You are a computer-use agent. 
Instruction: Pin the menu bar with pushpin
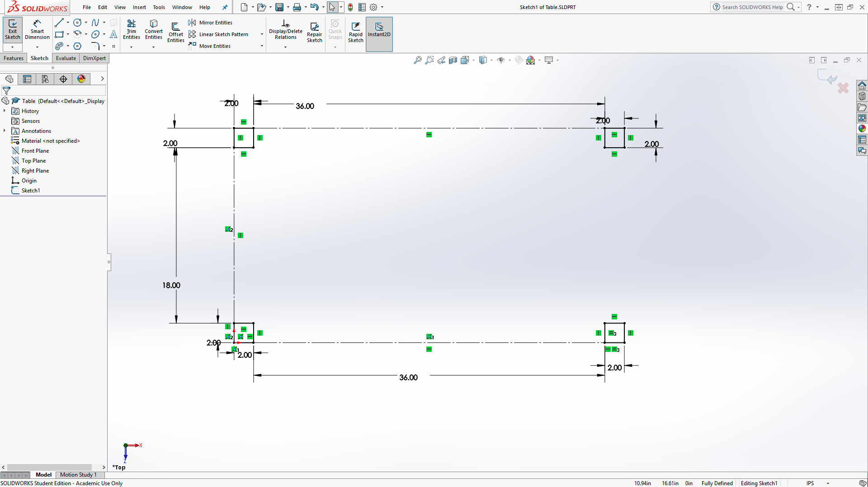[225, 7]
